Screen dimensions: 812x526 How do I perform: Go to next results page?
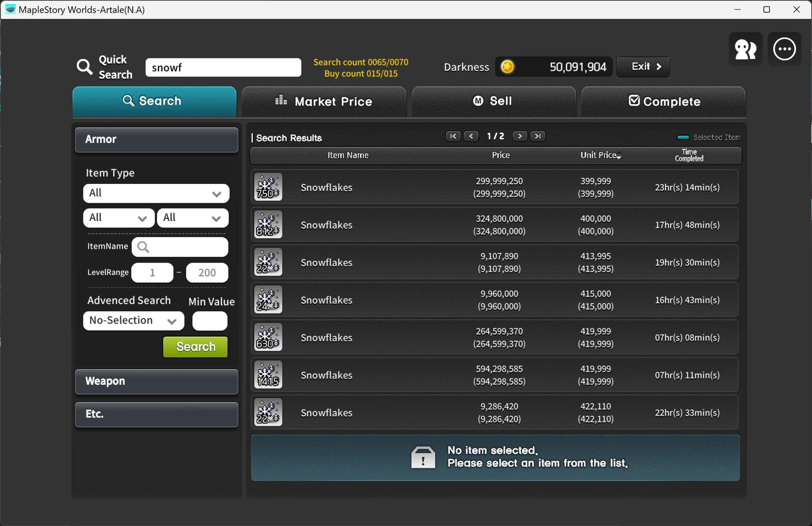click(519, 136)
